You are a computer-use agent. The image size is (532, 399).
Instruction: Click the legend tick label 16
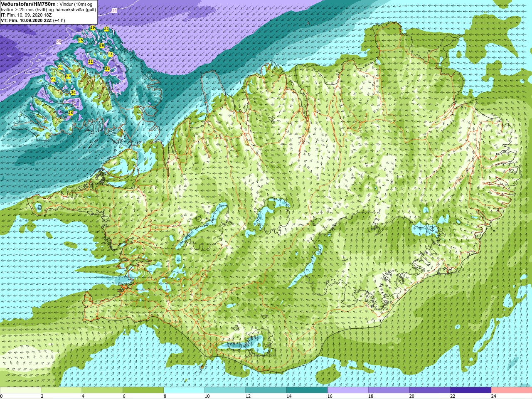[330, 396]
